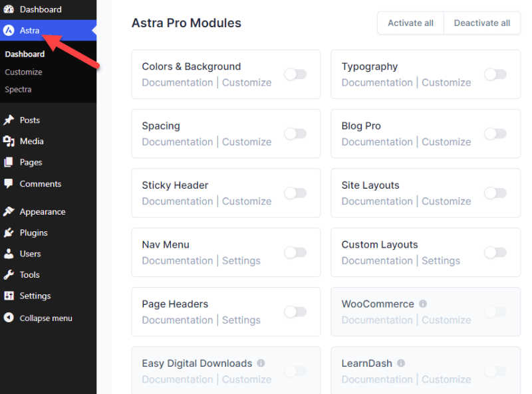Click the info icon beside LearnDash
The width and height of the screenshot is (532, 394).
(x=401, y=363)
